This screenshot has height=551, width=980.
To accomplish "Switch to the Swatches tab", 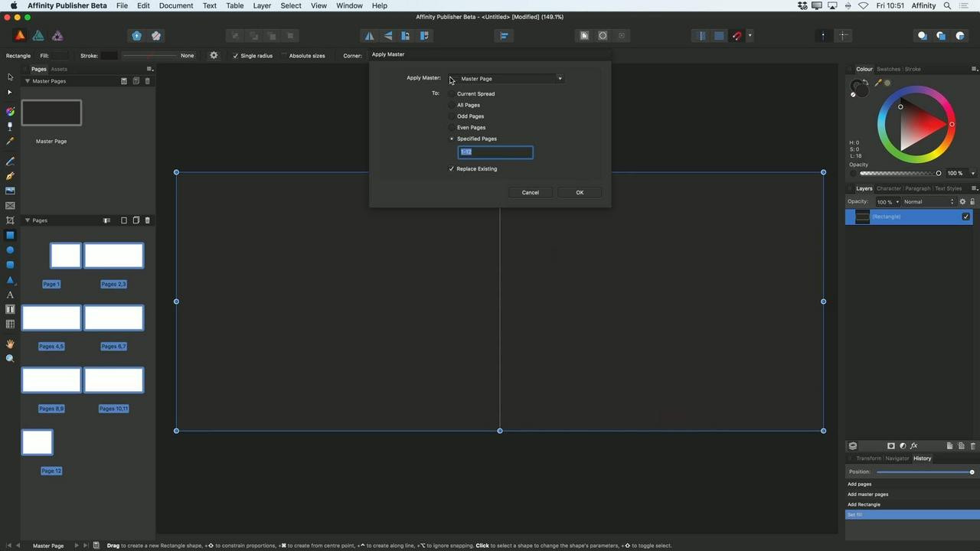I will pos(888,69).
